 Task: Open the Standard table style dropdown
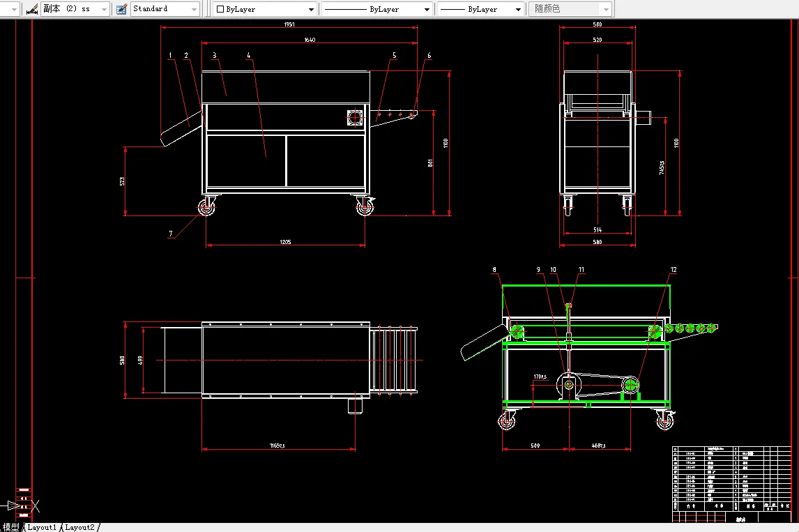click(x=165, y=9)
